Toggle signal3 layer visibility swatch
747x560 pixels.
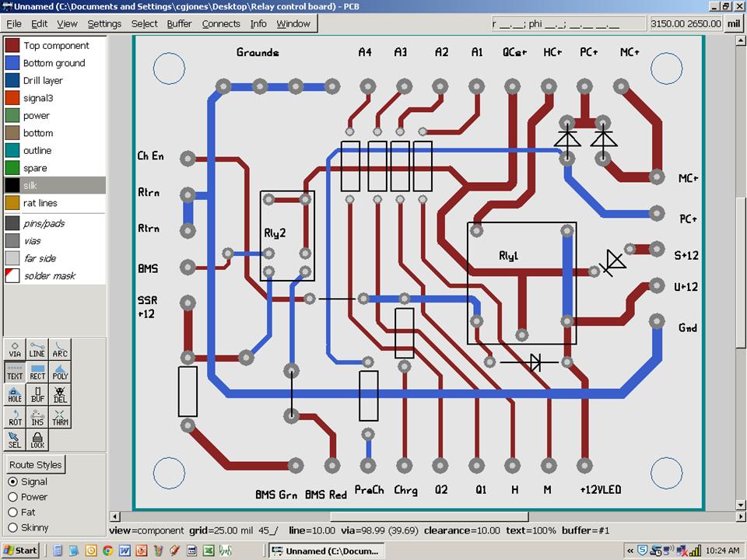[12, 98]
